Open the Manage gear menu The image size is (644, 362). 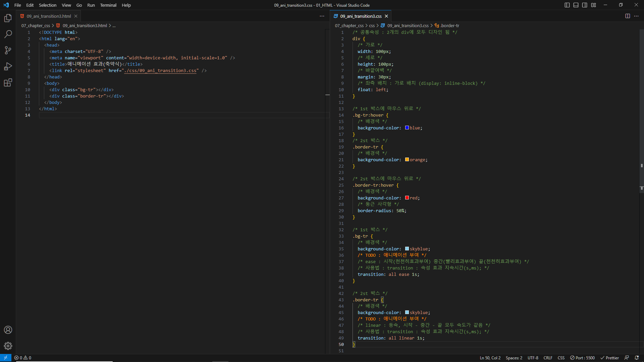pyautogui.click(x=8, y=346)
